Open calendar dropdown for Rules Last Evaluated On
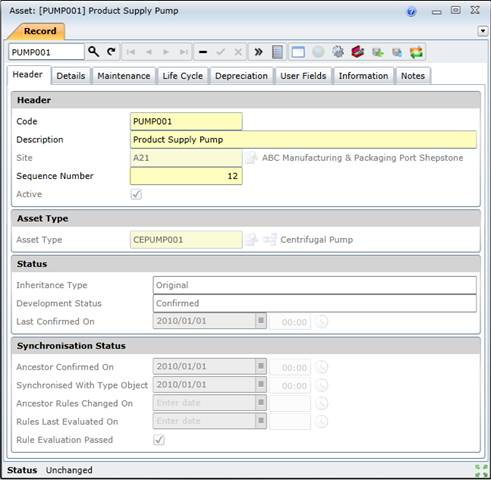The width and height of the screenshot is (491, 480). [x=261, y=421]
